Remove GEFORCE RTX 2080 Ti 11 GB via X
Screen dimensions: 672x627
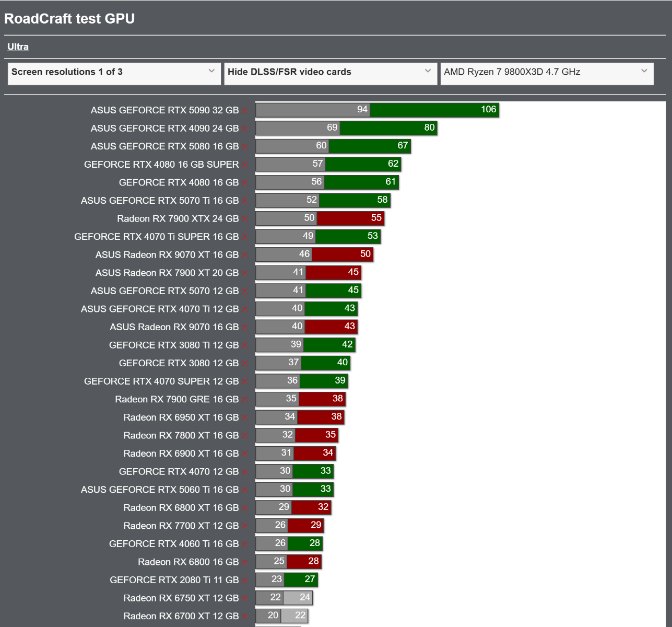point(244,581)
